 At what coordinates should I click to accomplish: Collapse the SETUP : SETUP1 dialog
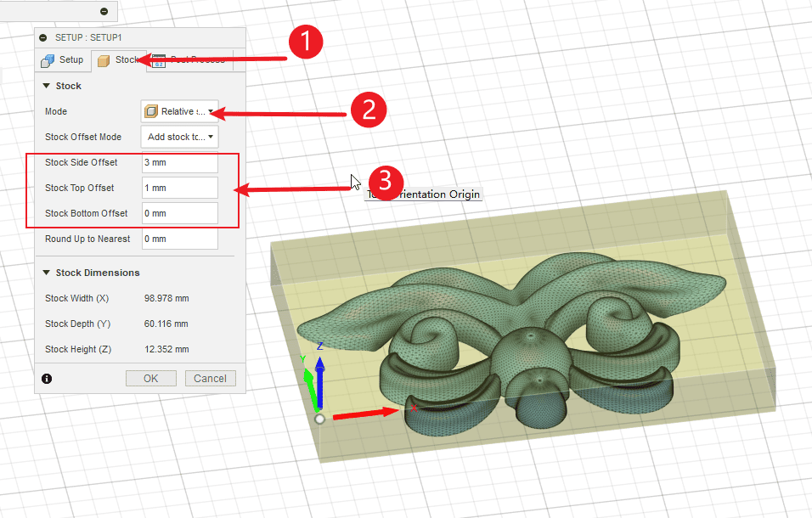coord(43,37)
